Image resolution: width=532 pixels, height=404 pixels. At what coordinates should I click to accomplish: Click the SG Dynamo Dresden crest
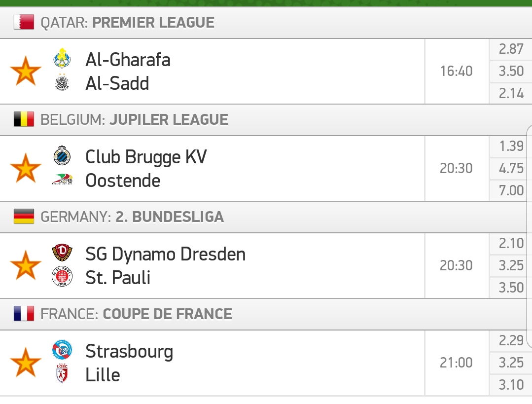click(62, 253)
